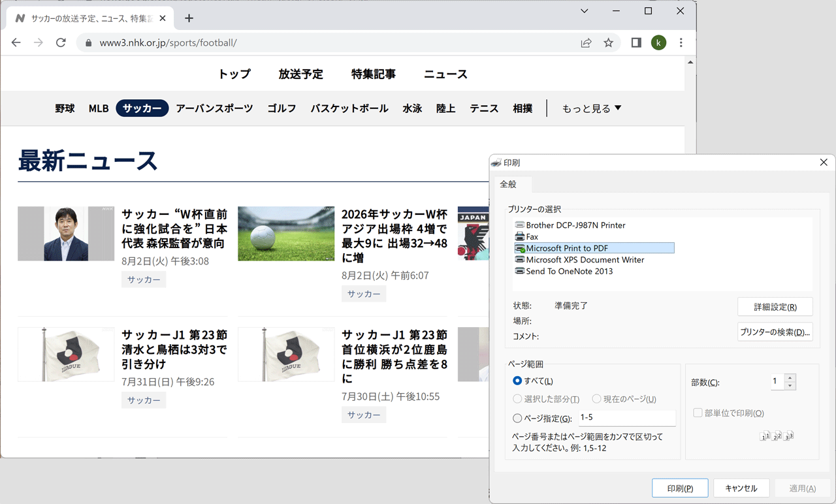The width and height of the screenshot is (836, 504).
Task: Click the 詳細設定 button
Action: click(775, 307)
